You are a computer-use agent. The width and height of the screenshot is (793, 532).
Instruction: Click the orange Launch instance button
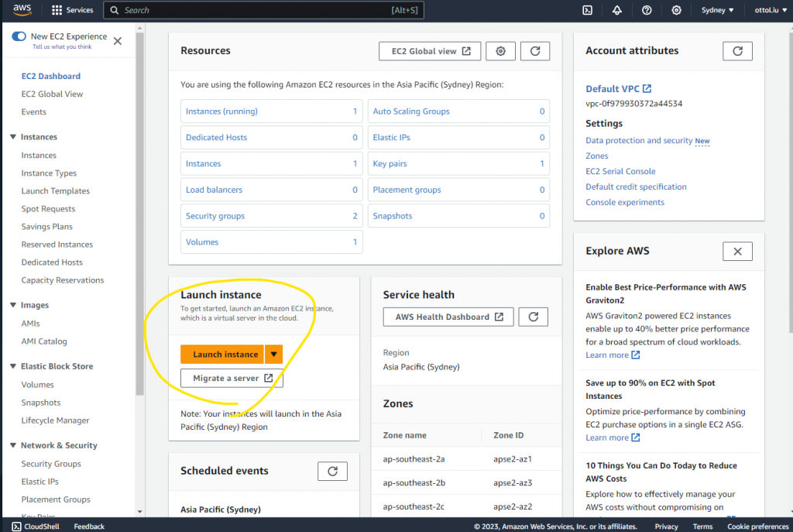coord(222,355)
